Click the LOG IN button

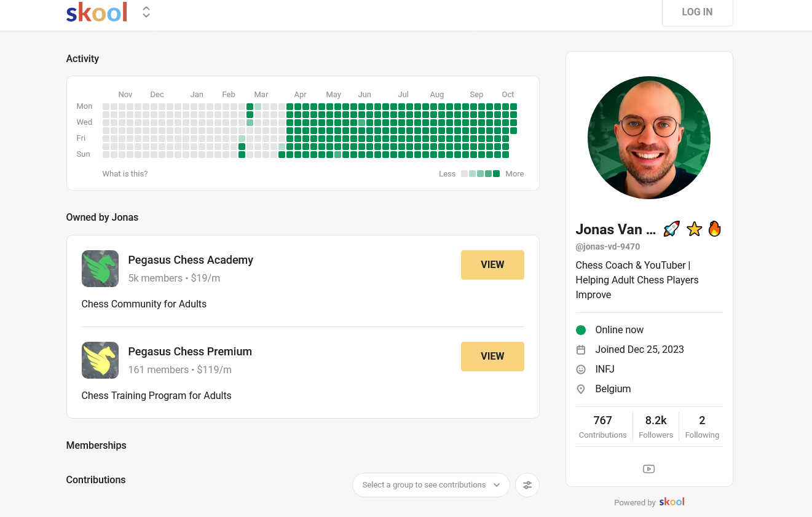[x=697, y=12]
